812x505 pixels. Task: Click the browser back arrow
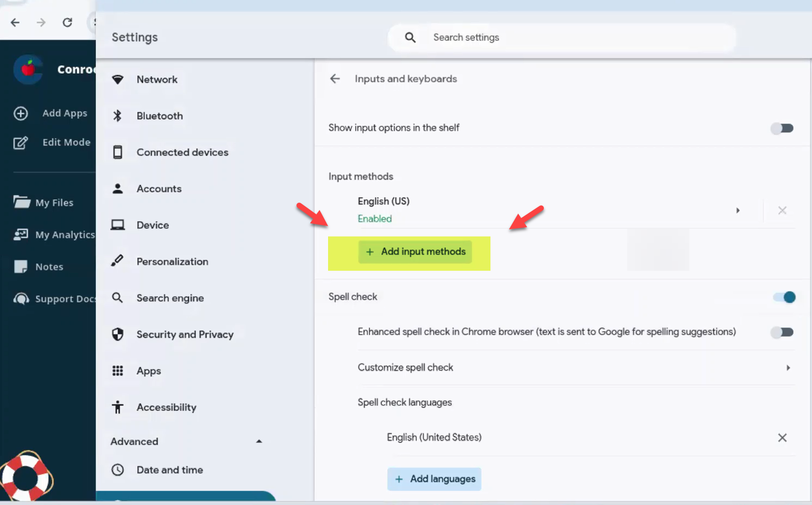click(15, 22)
